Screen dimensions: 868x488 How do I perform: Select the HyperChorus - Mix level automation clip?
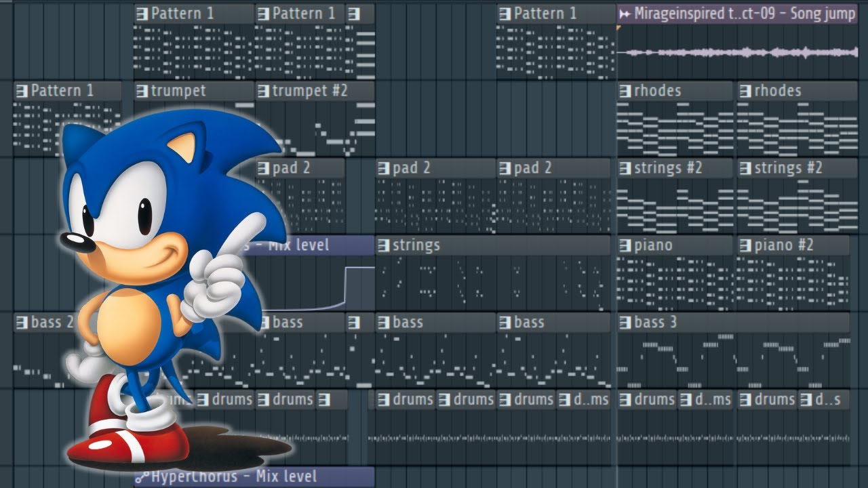click(x=254, y=477)
